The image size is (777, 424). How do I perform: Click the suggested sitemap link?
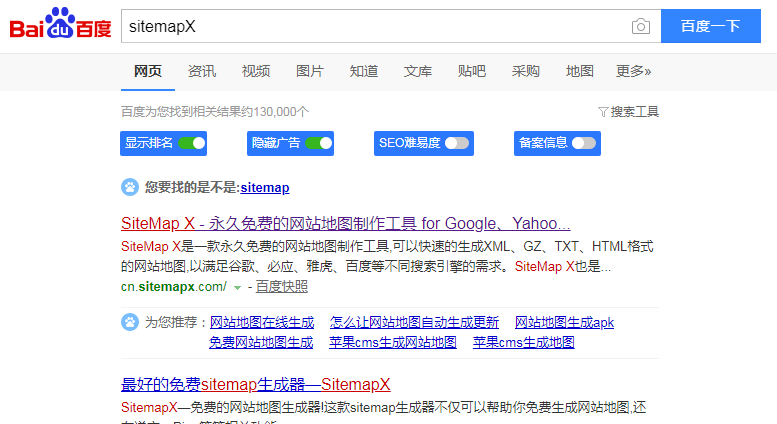265,188
